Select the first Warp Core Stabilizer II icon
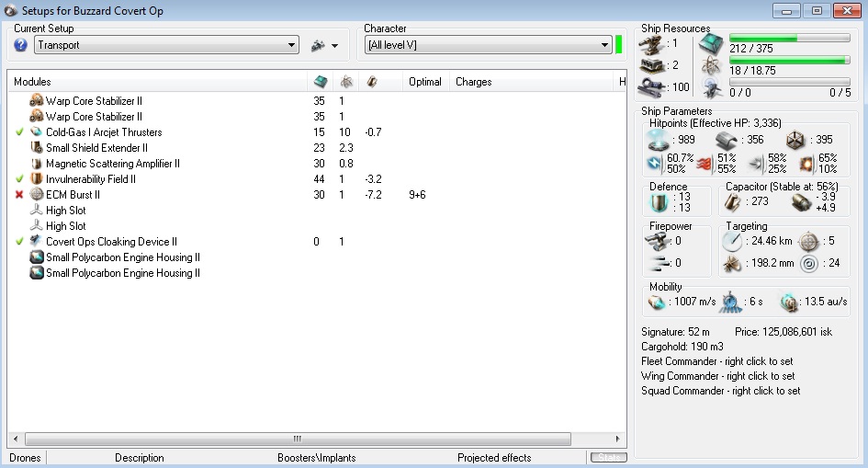The image size is (868, 468). (x=37, y=101)
